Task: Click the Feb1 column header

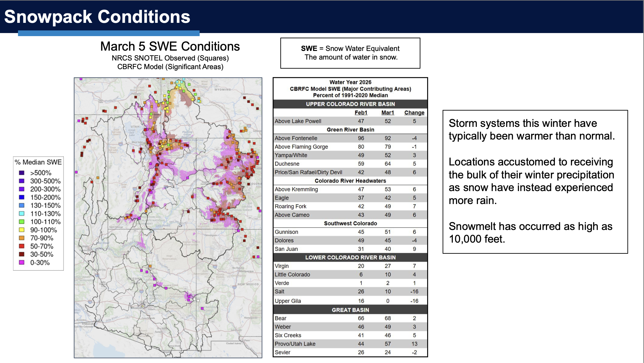Action: tap(361, 113)
